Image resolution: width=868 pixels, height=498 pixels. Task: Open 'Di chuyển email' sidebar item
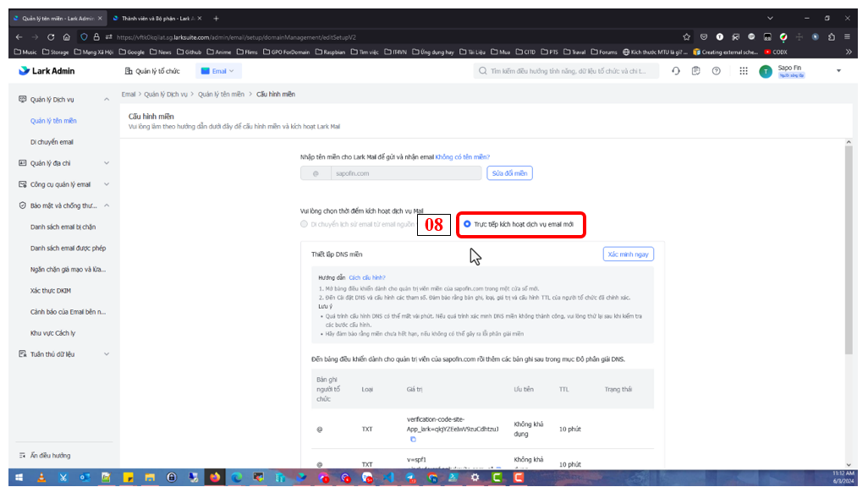[x=52, y=142]
